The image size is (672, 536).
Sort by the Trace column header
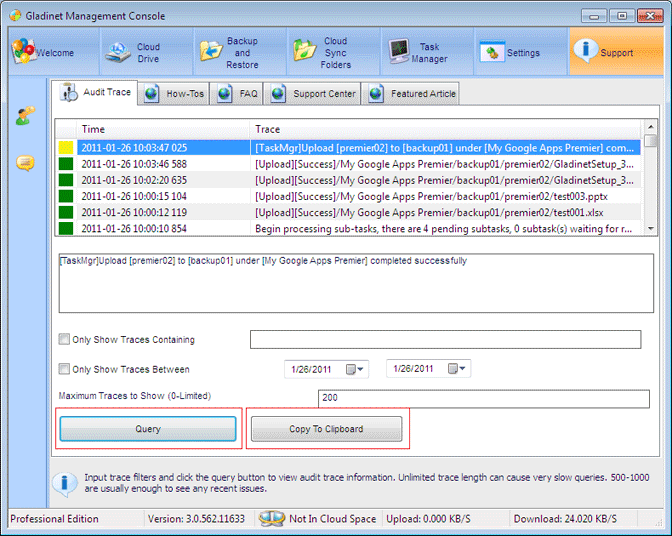(x=445, y=129)
